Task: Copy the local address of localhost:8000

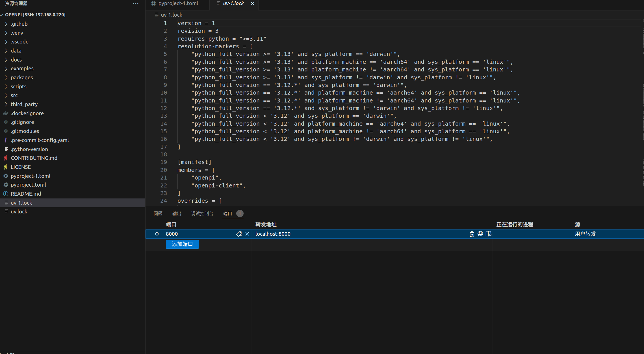Action: (x=472, y=234)
